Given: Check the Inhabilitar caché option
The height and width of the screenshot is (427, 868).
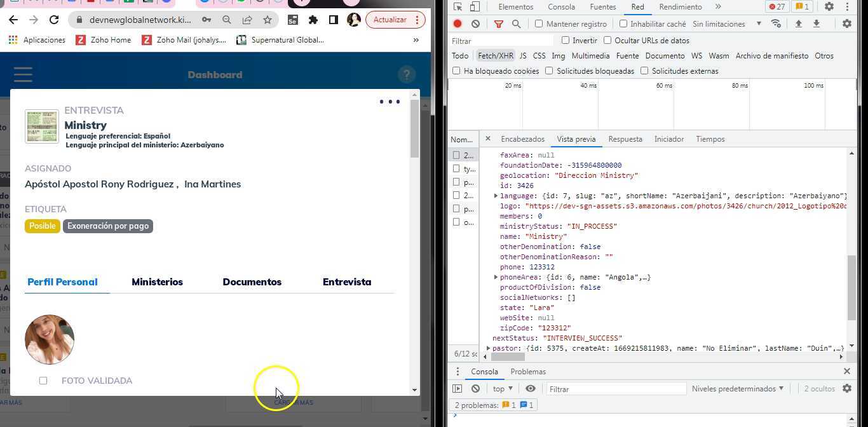Looking at the screenshot, I should (623, 24).
